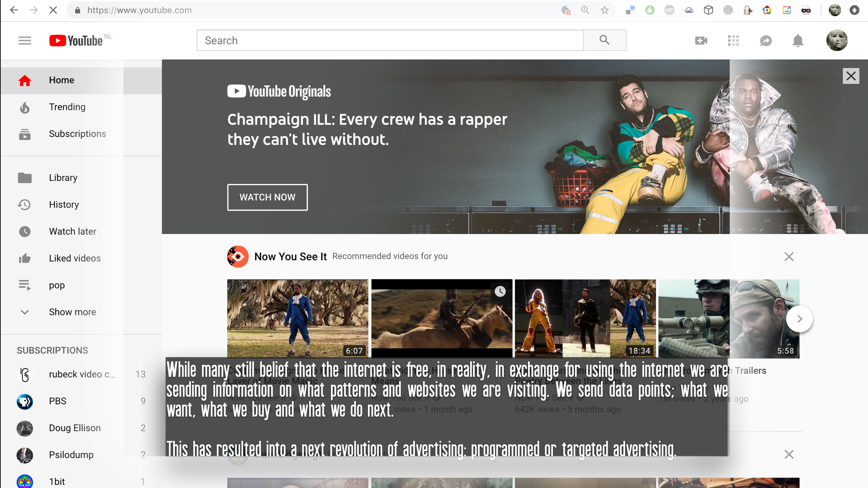This screenshot has width=868, height=488.
Task: Click the zoom magnifier in address bar
Action: (x=585, y=10)
